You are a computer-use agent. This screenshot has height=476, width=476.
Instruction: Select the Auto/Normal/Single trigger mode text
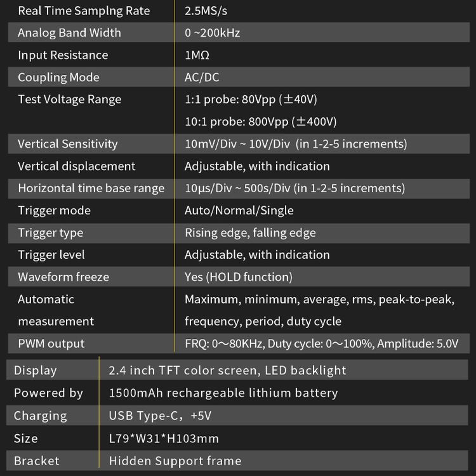click(x=239, y=210)
